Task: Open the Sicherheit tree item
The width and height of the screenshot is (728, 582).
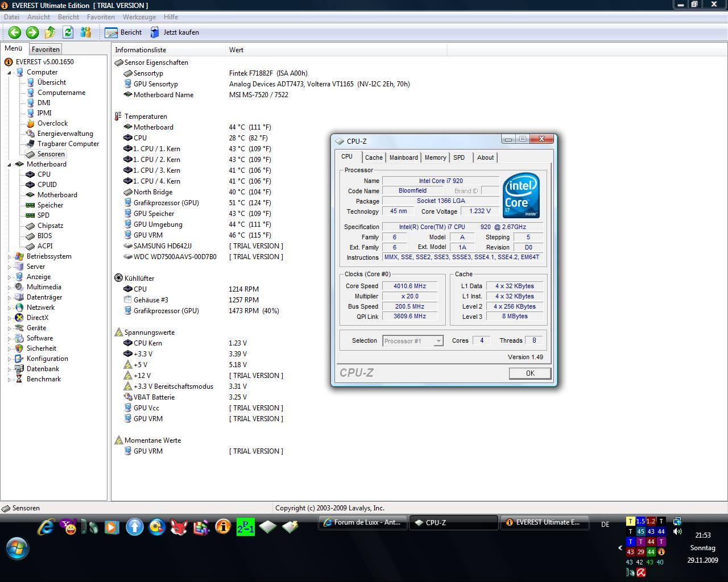Action: click(x=41, y=348)
